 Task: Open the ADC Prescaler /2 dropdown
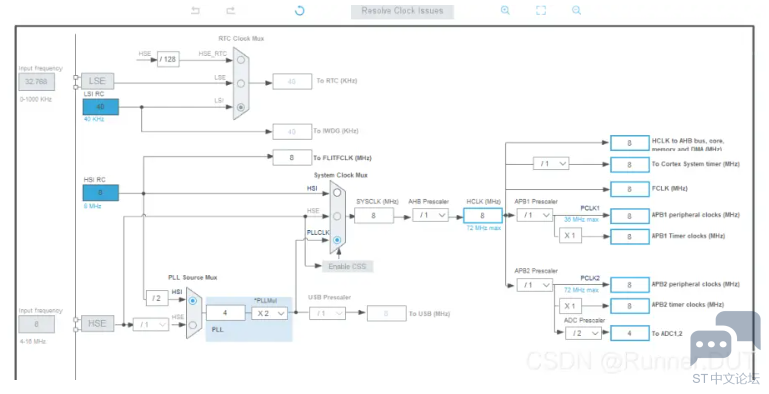(x=583, y=333)
